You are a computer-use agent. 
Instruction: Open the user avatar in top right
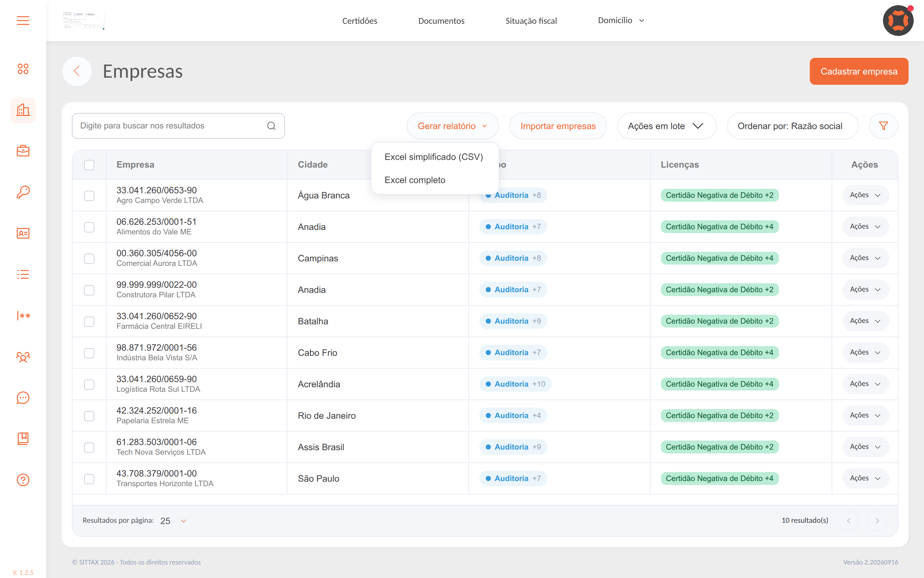[x=898, y=21]
